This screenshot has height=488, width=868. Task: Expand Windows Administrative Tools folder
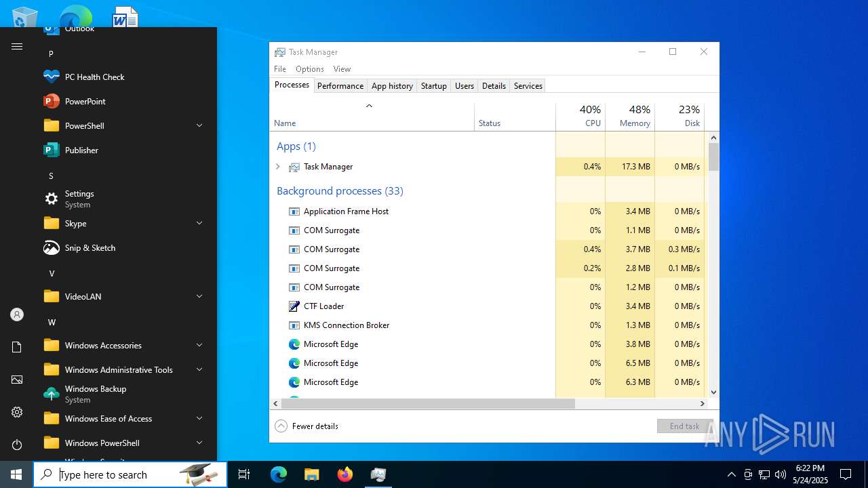pyautogui.click(x=123, y=369)
